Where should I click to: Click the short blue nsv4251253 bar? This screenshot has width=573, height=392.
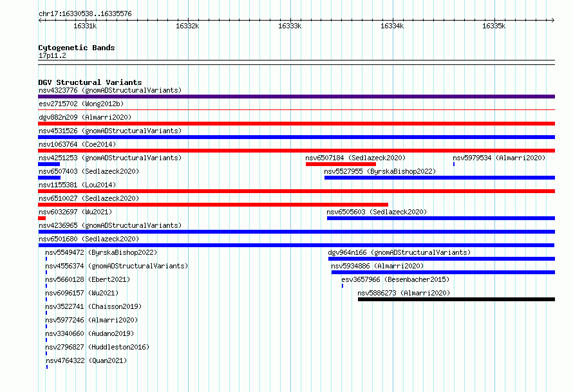(x=49, y=164)
